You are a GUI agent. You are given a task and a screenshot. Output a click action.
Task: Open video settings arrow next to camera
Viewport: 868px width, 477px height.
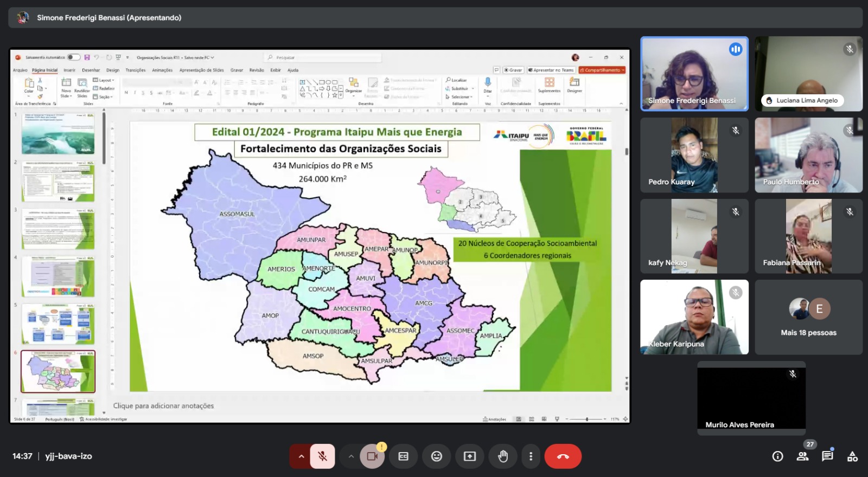(x=351, y=456)
